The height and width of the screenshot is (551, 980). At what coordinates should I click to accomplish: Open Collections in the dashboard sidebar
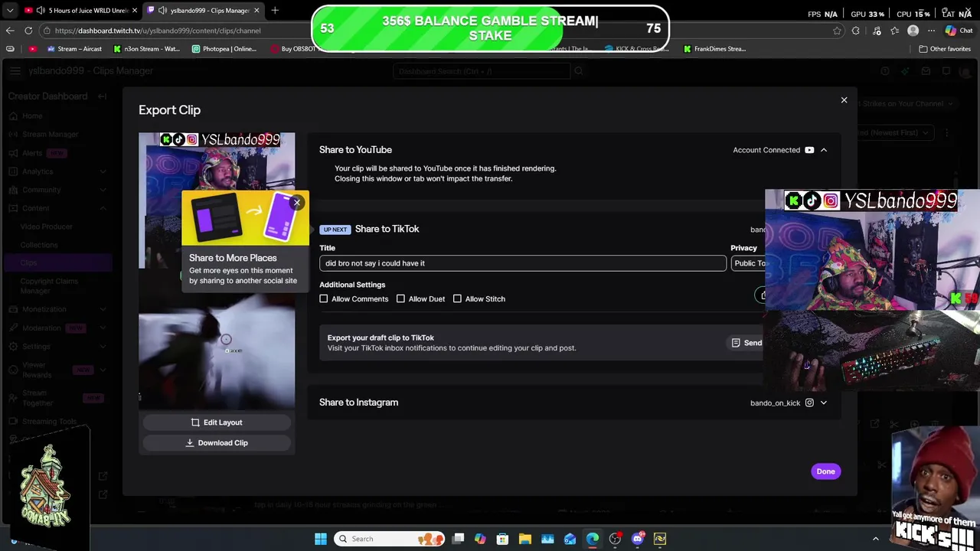[x=39, y=245]
